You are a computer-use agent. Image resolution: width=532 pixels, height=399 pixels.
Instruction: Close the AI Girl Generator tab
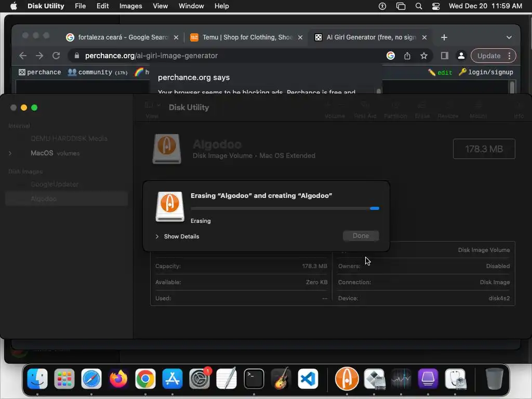(x=424, y=37)
